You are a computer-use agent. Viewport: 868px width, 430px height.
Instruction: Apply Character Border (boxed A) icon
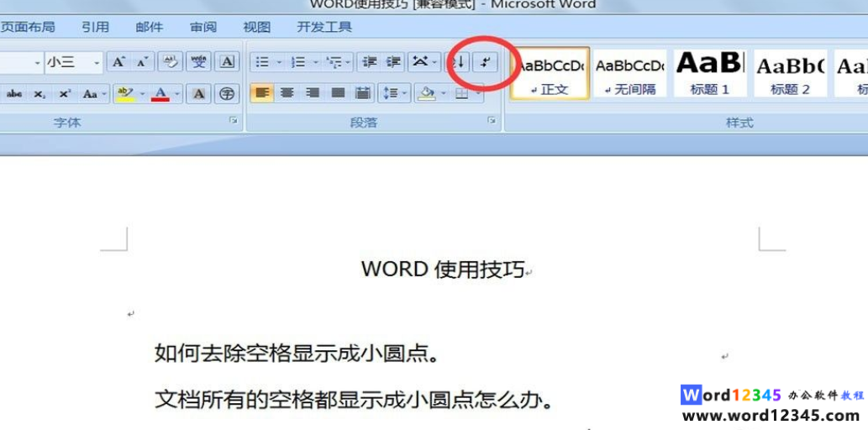[227, 62]
